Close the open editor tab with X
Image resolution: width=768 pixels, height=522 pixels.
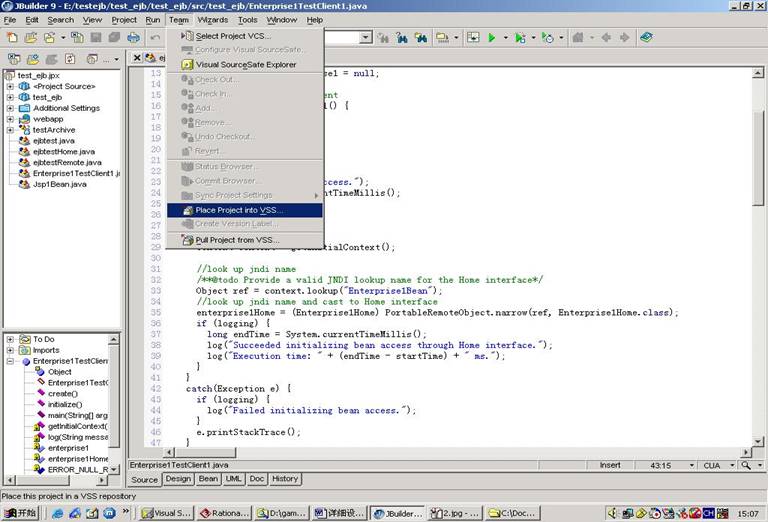pos(137,58)
